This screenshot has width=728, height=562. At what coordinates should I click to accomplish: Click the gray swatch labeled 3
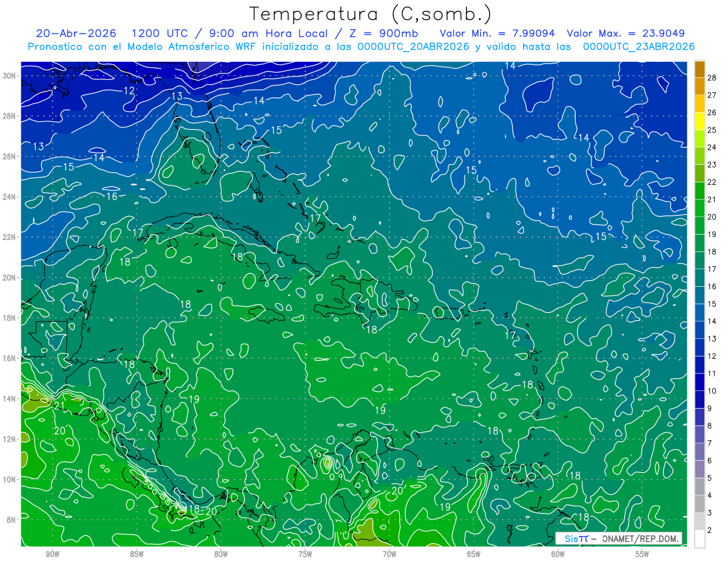pyautogui.click(x=699, y=504)
